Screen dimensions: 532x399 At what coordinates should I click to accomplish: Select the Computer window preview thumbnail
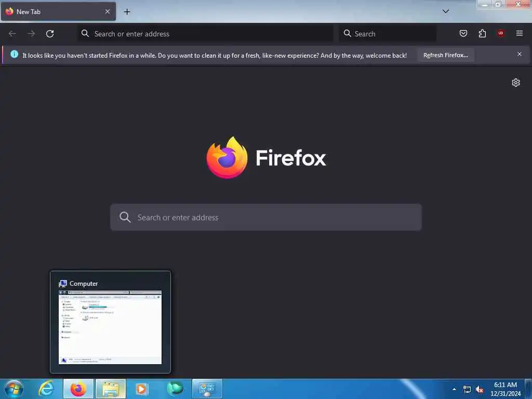[110, 322]
